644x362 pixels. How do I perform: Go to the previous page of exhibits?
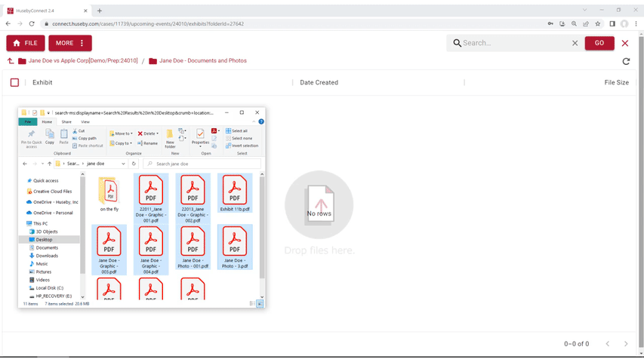point(608,344)
